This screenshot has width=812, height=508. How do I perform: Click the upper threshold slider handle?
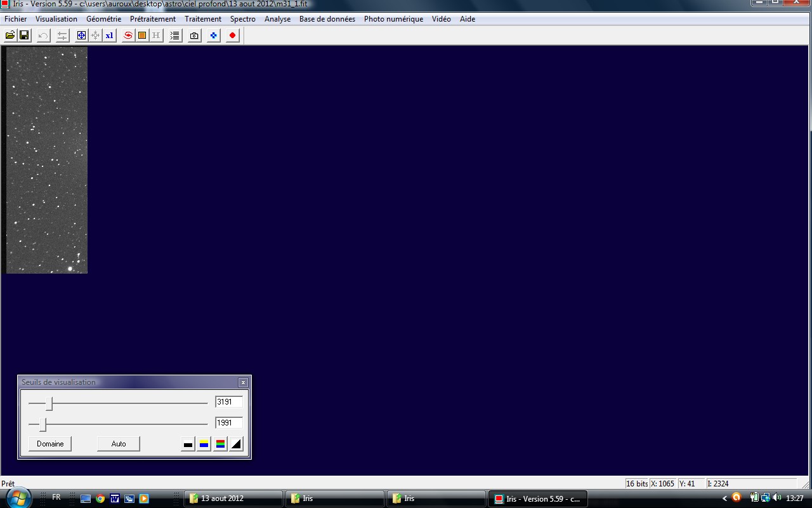pos(49,403)
